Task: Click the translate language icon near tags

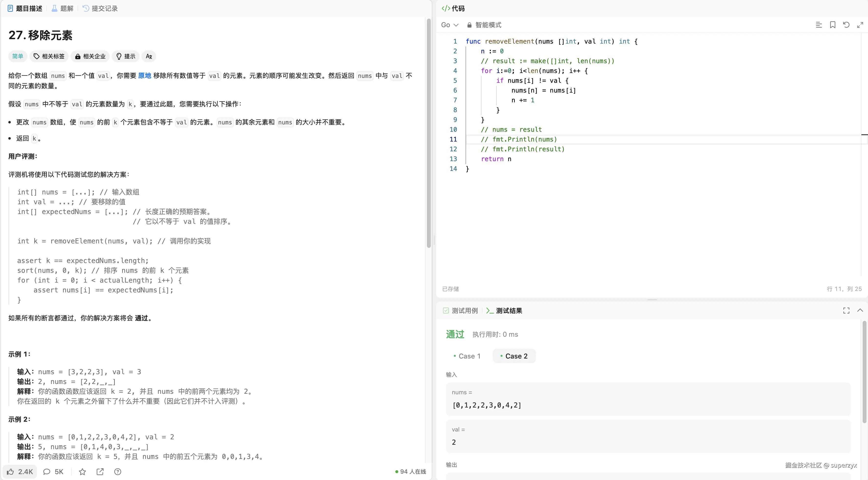Action: [x=149, y=56]
